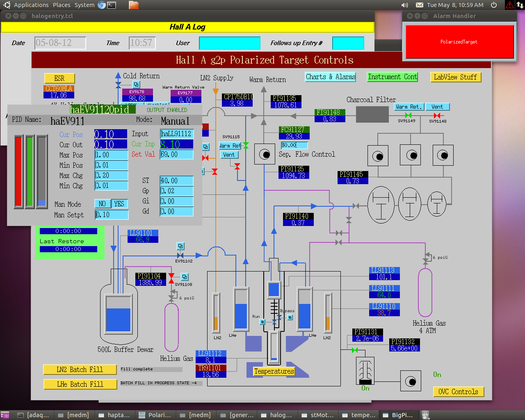Click the Follows up Entry # field
Screen dimensions: 525x420
click(x=348, y=43)
